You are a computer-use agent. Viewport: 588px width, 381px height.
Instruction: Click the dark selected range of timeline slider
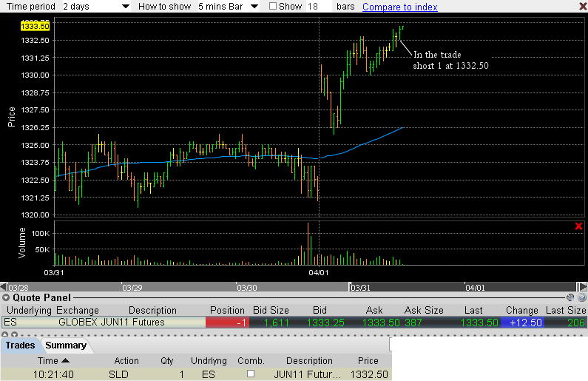point(462,287)
